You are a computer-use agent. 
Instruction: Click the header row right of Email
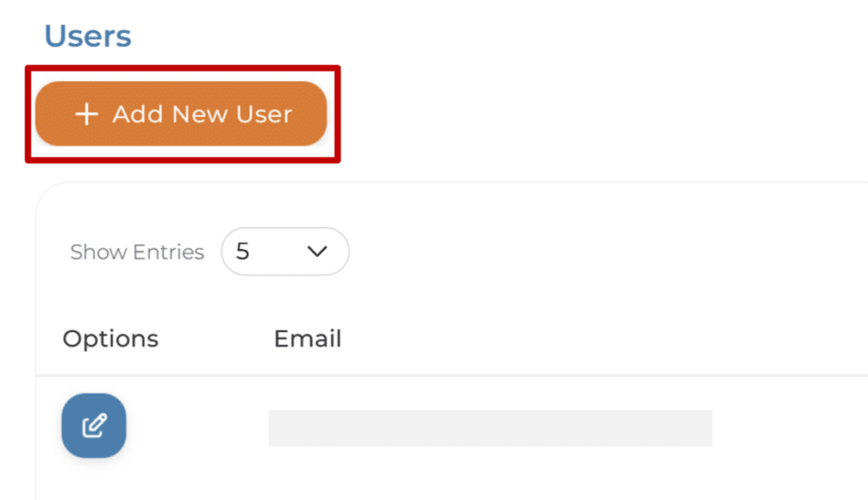coord(593,339)
